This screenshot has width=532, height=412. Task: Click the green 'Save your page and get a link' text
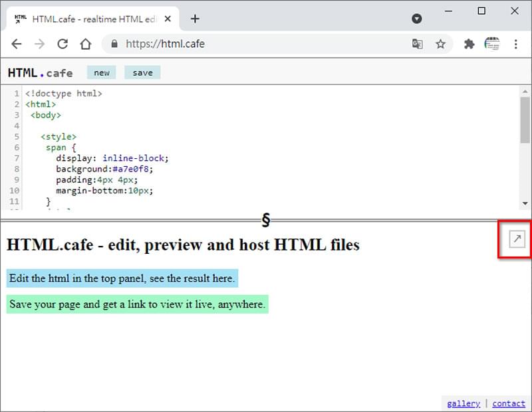pos(138,304)
